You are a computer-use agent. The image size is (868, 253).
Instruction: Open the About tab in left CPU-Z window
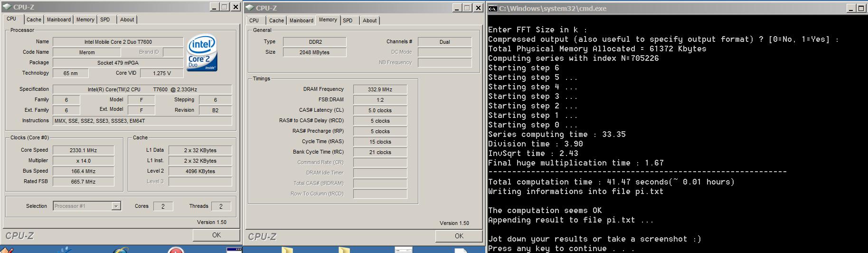pyautogui.click(x=127, y=19)
